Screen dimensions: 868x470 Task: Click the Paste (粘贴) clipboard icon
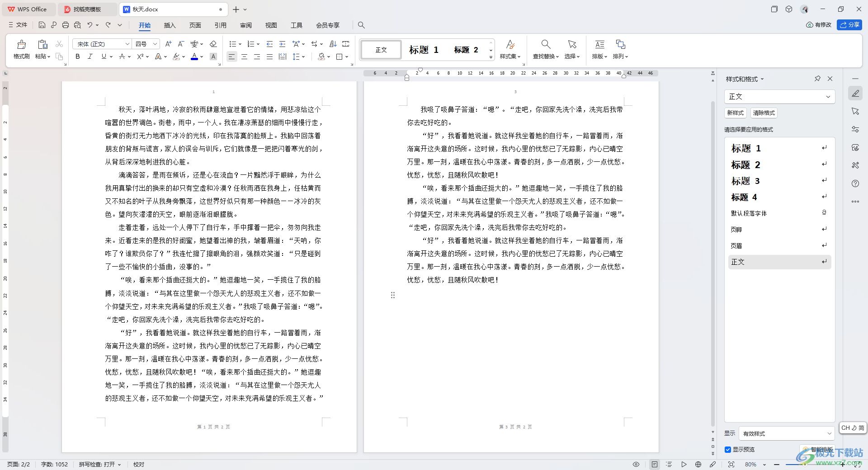click(x=42, y=44)
